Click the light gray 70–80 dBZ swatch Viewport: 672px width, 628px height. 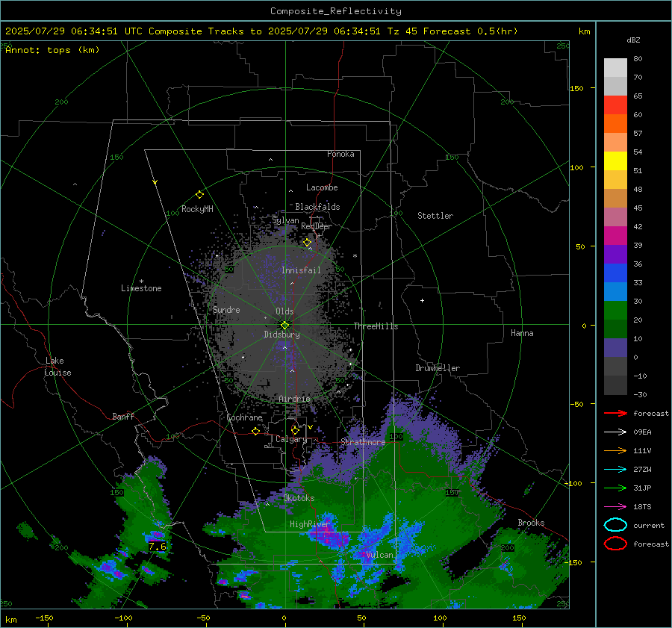615,68
